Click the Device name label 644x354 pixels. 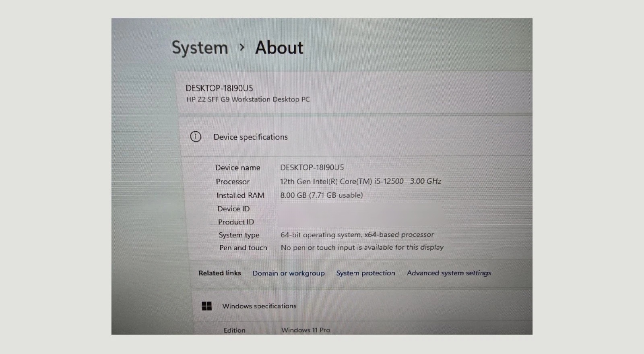(237, 168)
